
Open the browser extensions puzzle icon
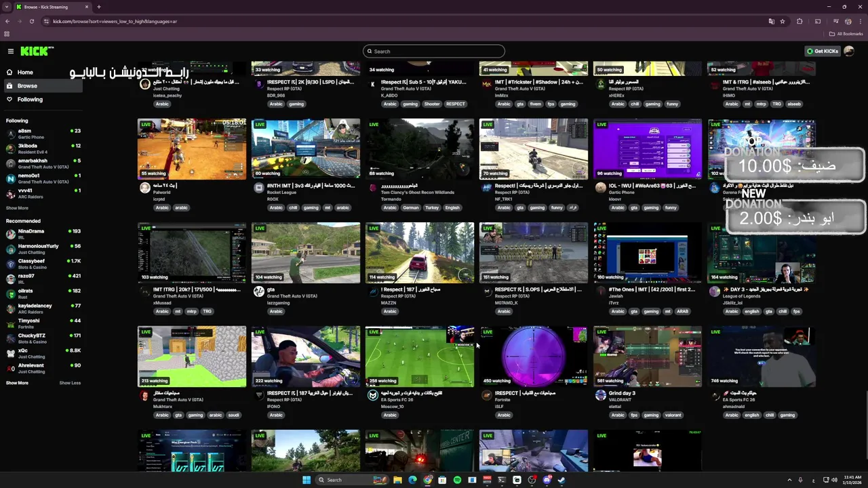pos(800,21)
